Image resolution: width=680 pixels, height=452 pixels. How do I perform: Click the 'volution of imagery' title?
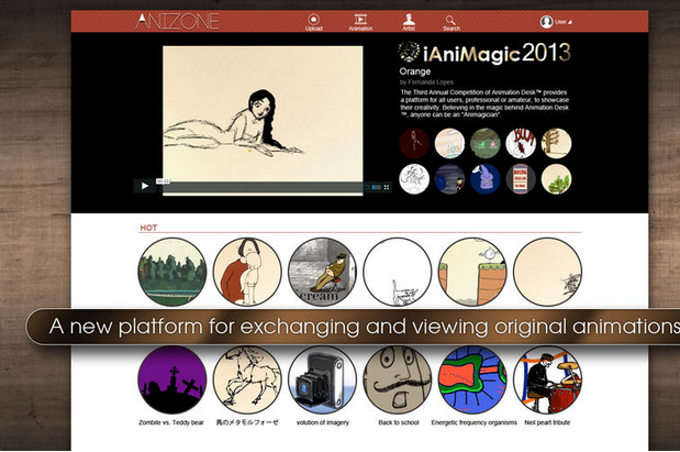pyautogui.click(x=323, y=423)
